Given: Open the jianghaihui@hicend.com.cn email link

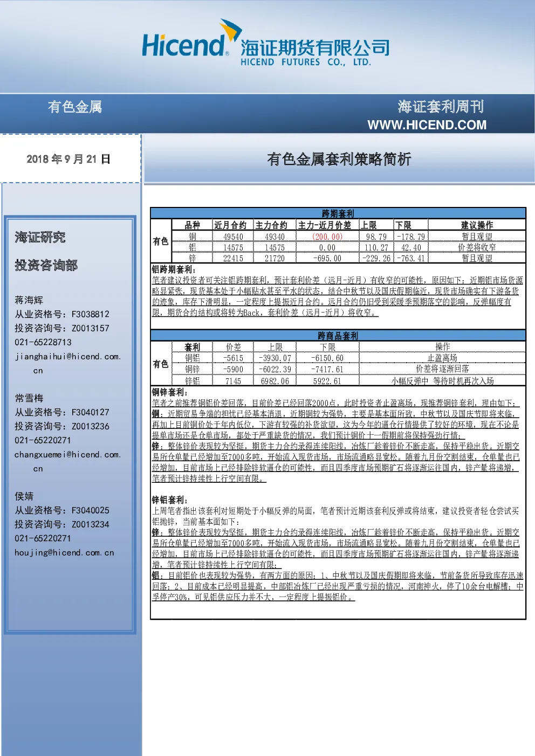Looking at the screenshot, I should click(67, 363).
